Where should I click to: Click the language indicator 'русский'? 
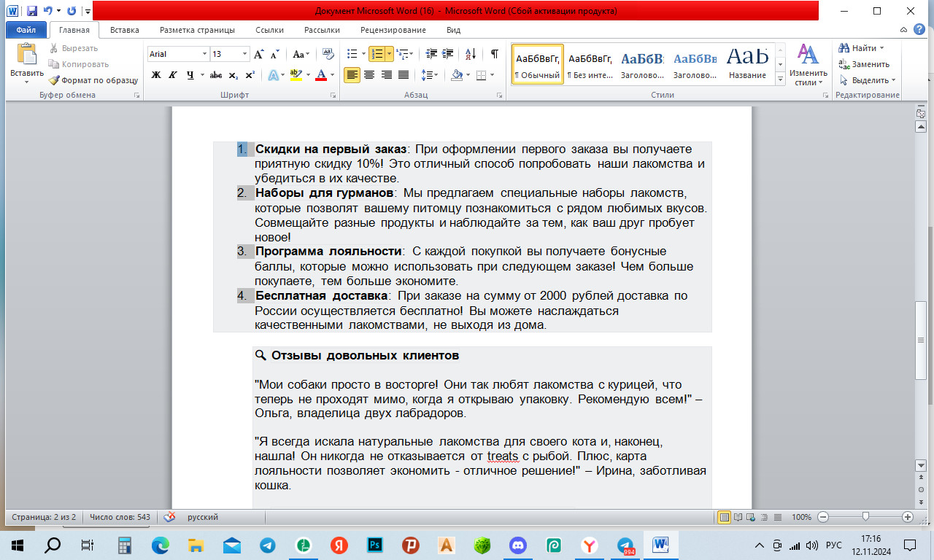[x=203, y=517]
